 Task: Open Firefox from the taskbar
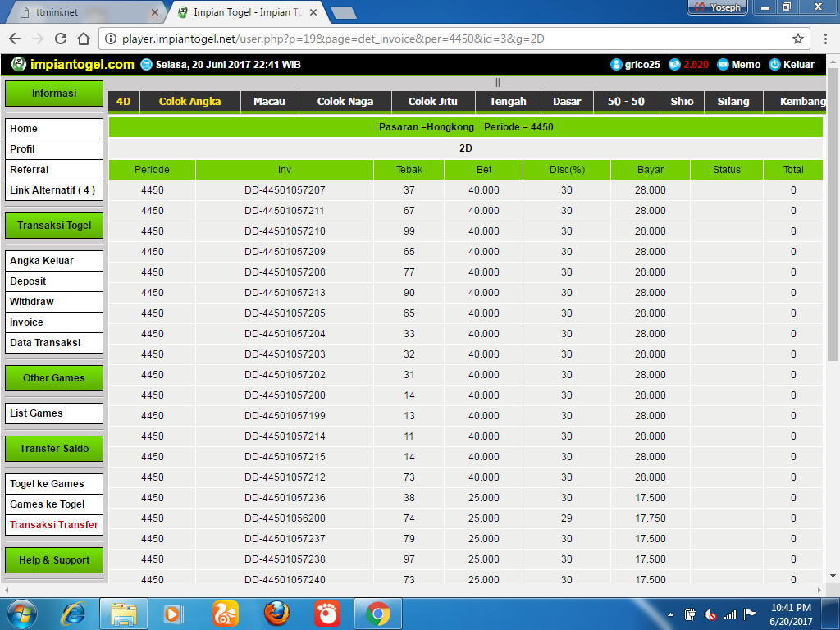coord(276,613)
